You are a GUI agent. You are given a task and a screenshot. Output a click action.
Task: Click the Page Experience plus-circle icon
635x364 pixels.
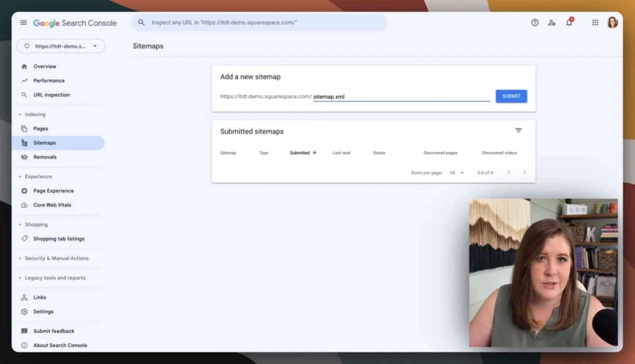click(24, 191)
